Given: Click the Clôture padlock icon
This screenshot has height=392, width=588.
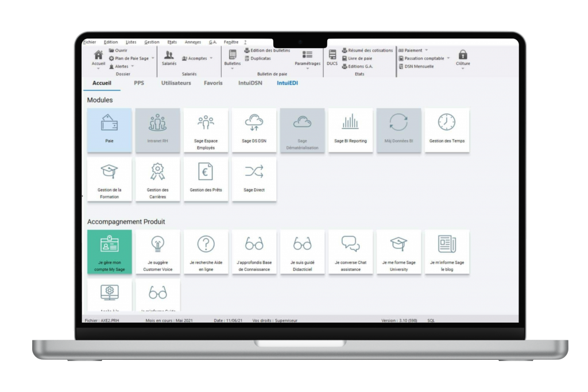Looking at the screenshot, I should pyautogui.click(x=463, y=55).
